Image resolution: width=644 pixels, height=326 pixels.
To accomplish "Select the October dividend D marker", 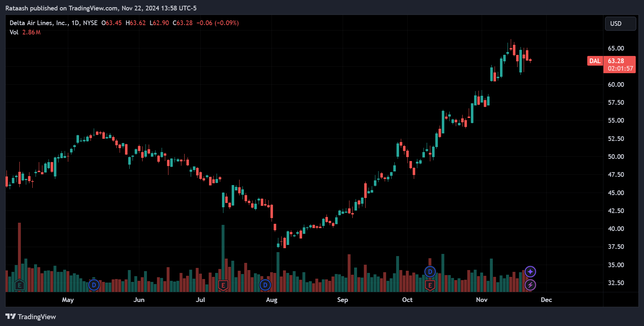I will (x=430, y=272).
